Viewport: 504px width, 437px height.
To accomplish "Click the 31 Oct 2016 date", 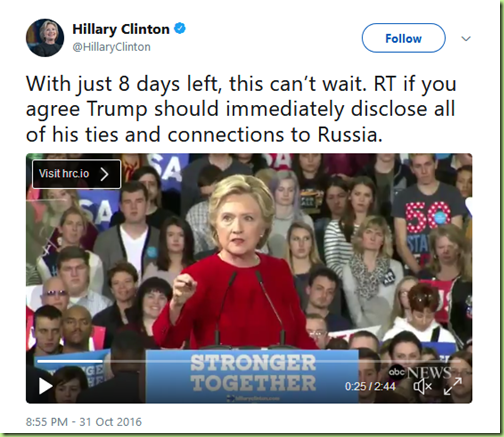I will point(111,422).
